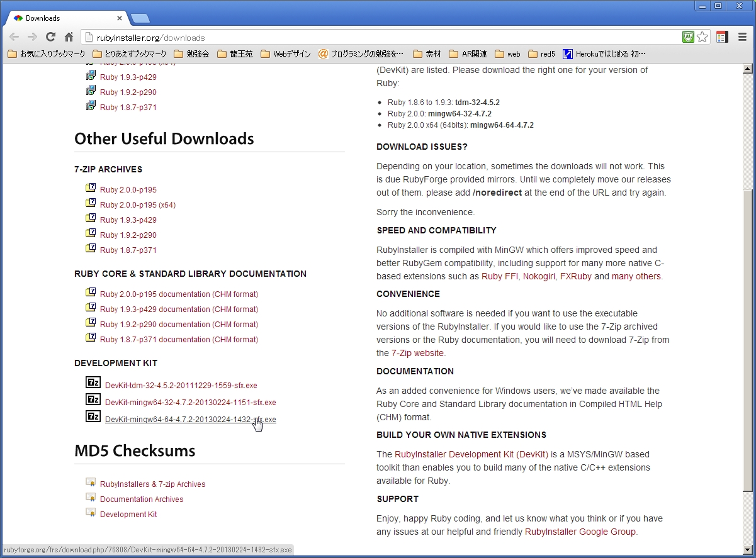The width and height of the screenshot is (756, 558).
Task: Open the 龍王苑 bookmark folder
Action: [x=235, y=54]
